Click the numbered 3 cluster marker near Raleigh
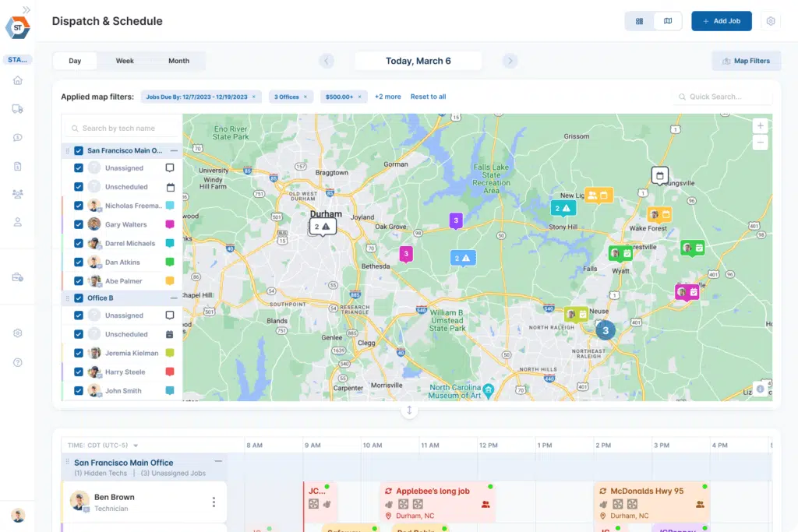The height and width of the screenshot is (532, 798). (x=606, y=330)
